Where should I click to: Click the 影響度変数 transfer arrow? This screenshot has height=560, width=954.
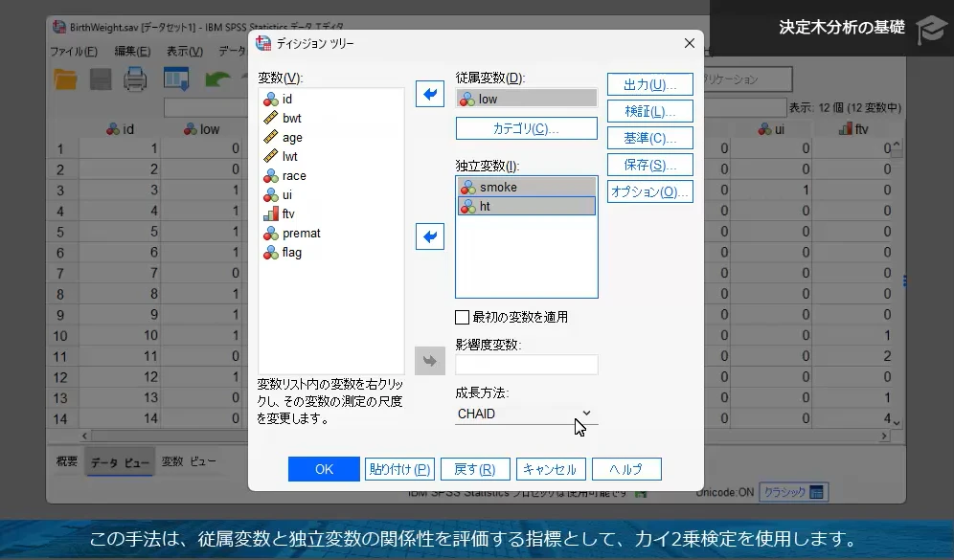[x=429, y=361]
